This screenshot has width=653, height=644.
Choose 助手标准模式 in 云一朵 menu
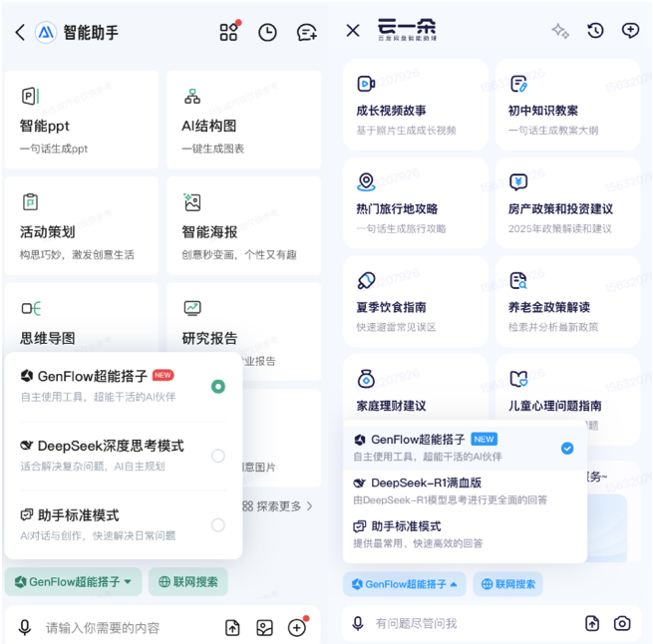[x=465, y=534]
